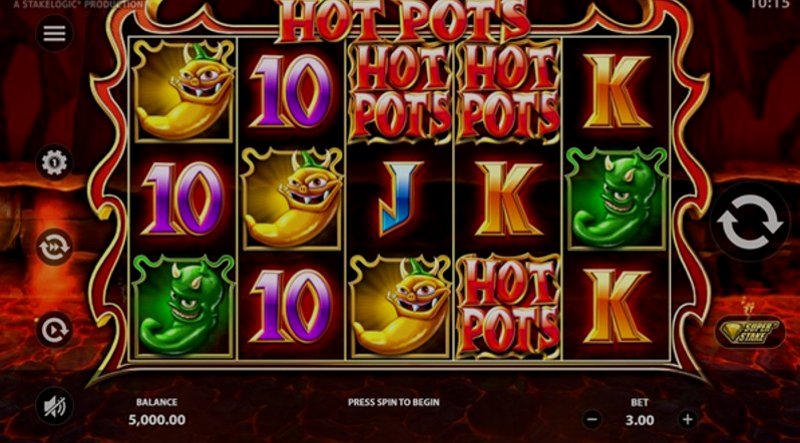The image size is (800, 443).
Task: Click the yellow chili on reel two
Action: click(292, 199)
